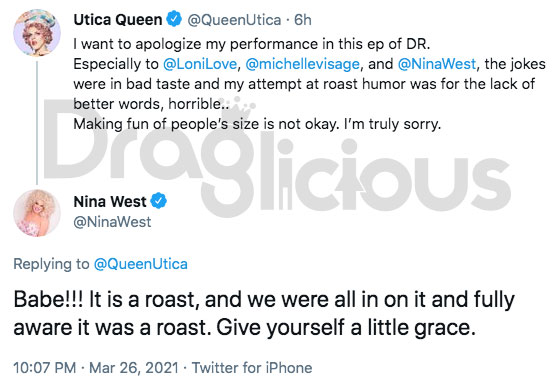Click Nina West's profile avatar
The image size is (555, 392).
point(37,213)
